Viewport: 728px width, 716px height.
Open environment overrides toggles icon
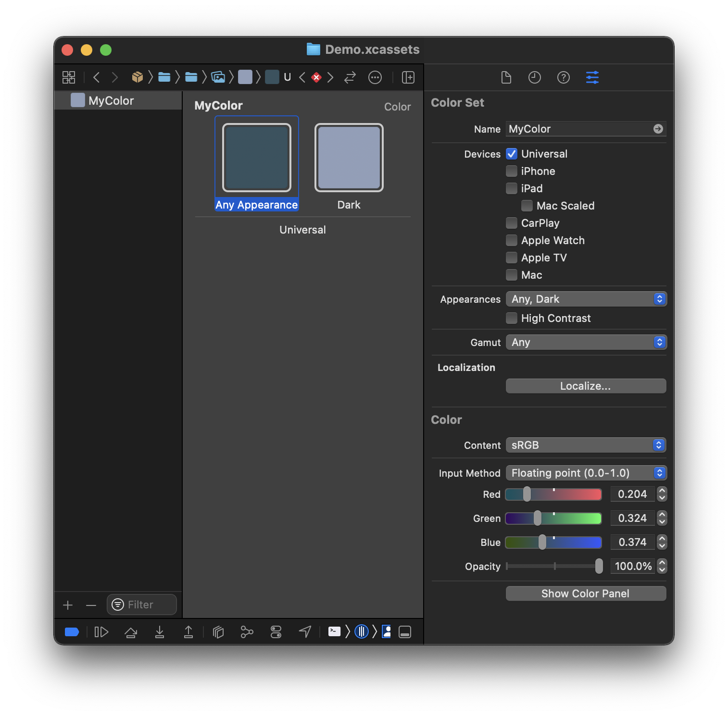[x=276, y=632]
